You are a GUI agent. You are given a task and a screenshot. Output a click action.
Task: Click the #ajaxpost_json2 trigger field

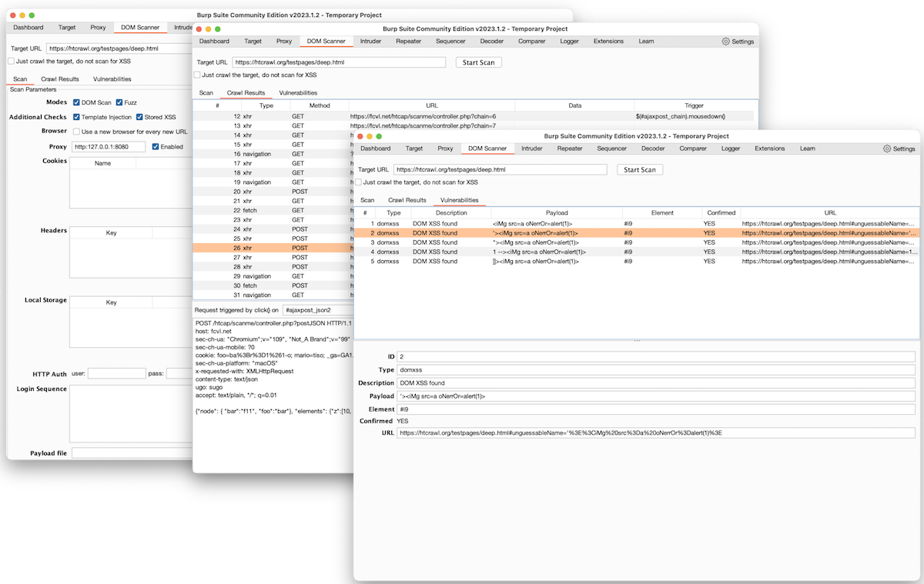pyautogui.click(x=317, y=309)
